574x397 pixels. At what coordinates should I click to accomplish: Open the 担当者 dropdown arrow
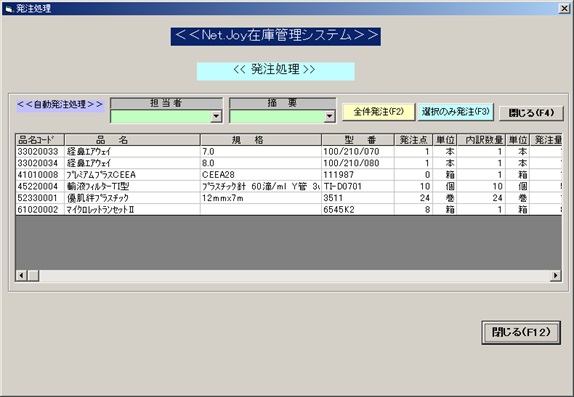(x=216, y=116)
